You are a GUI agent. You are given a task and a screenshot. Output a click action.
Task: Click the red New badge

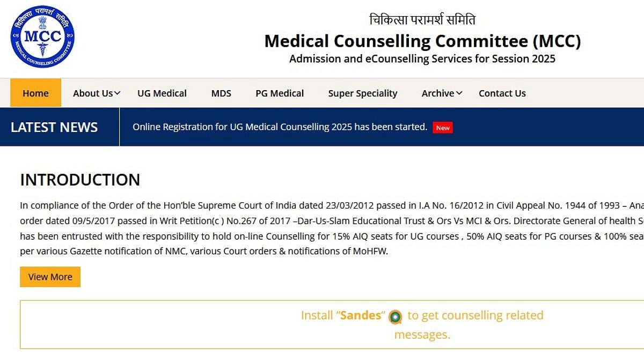[443, 128]
